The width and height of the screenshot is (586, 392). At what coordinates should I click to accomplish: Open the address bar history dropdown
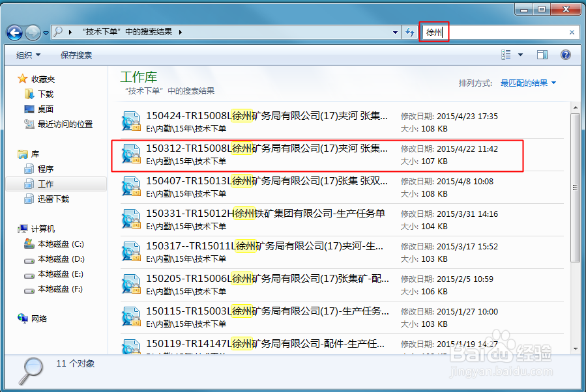pos(395,32)
